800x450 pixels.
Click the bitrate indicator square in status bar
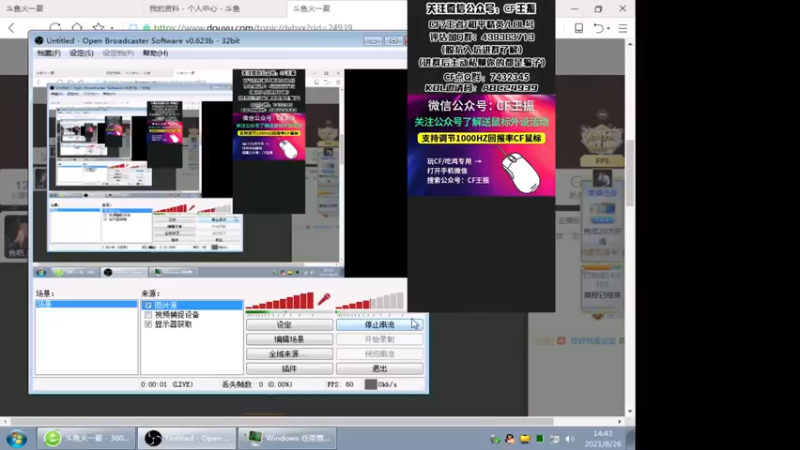[x=371, y=384]
